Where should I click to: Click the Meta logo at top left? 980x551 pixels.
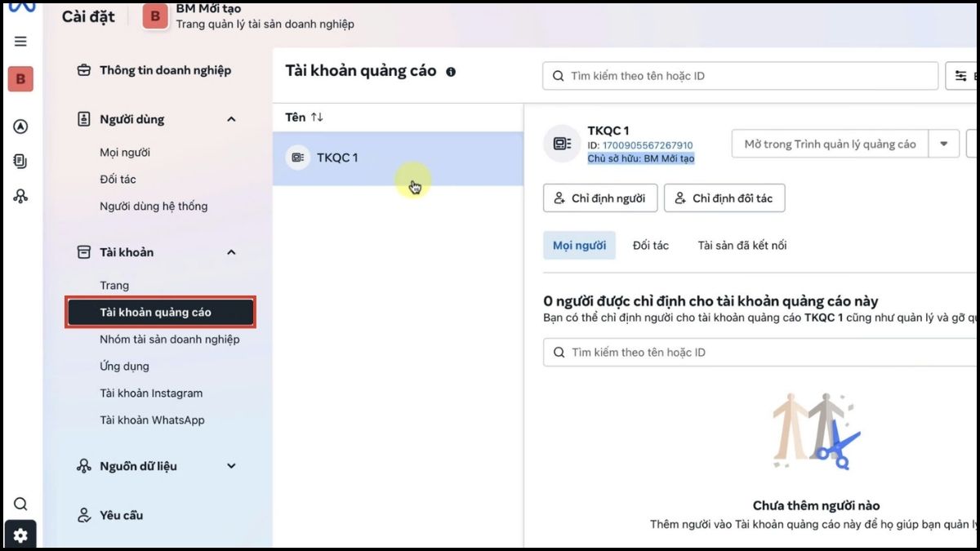pos(22,7)
